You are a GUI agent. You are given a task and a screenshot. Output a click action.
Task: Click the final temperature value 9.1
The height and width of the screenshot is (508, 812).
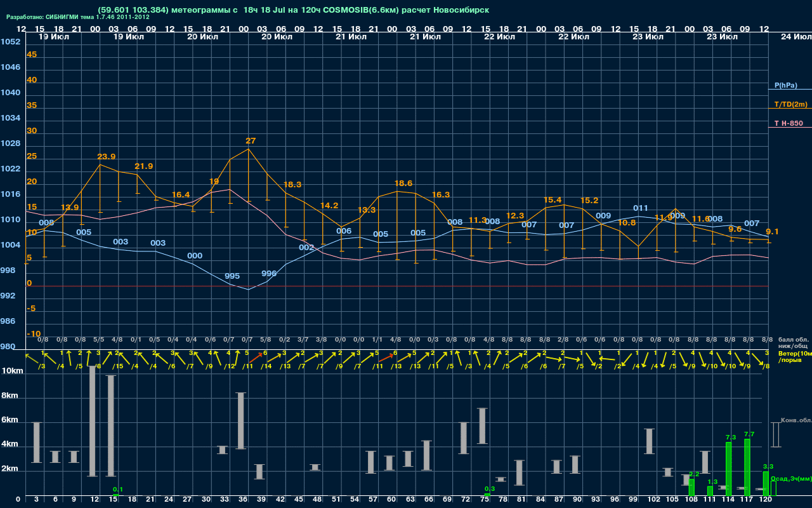pos(773,232)
